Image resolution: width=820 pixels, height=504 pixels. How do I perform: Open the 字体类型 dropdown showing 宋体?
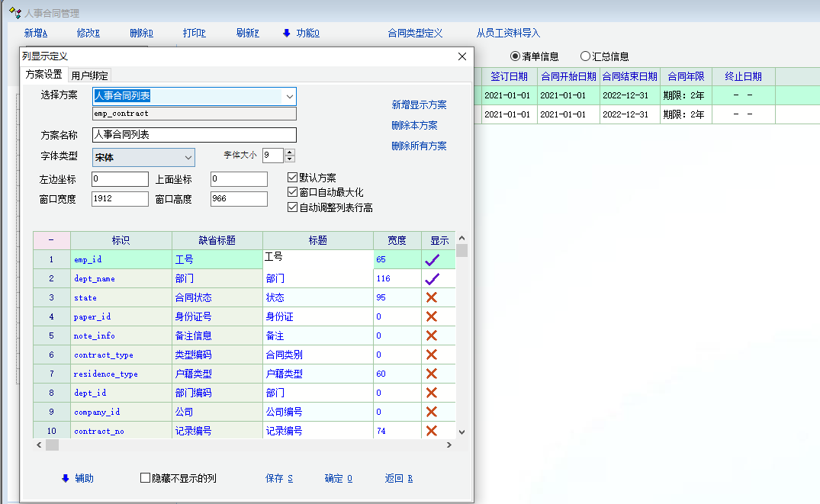point(188,157)
